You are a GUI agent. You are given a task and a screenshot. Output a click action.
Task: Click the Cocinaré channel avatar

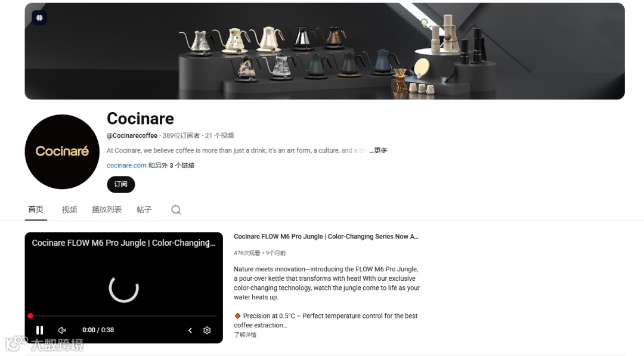pyautogui.click(x=62, y=151)
